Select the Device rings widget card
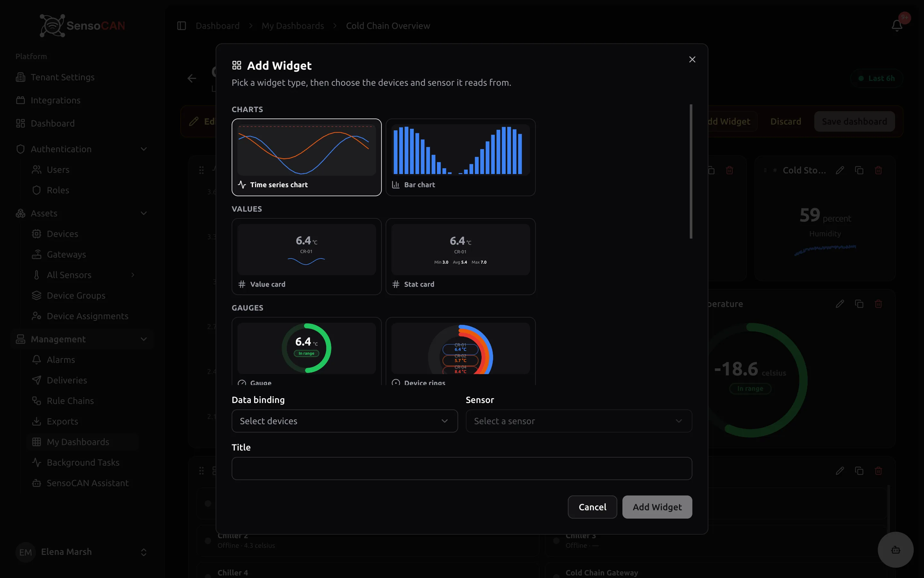Screen dimensions: 924x578 [x=460, y=351]
